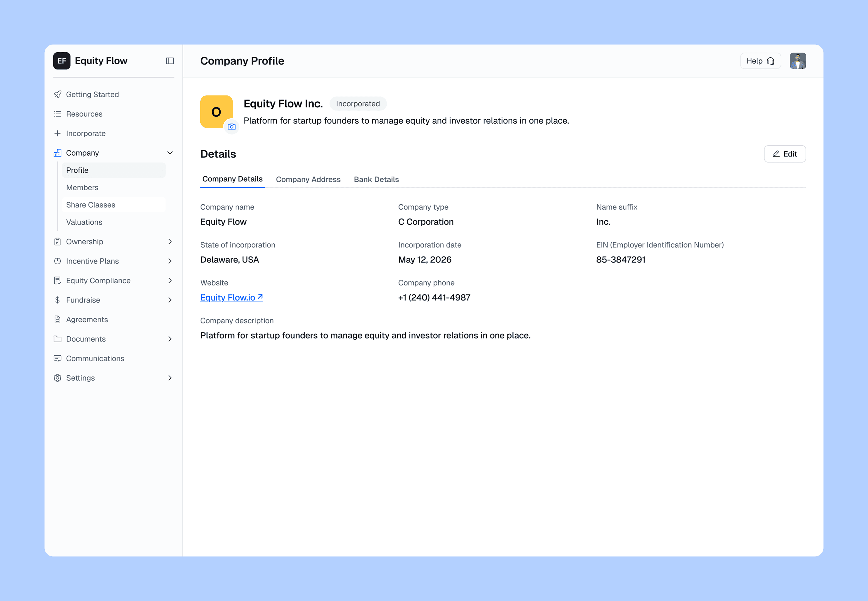The height and width of the screenshot is (601, 868).
Task: Click the EF logo badge
Action: [62, 61]
